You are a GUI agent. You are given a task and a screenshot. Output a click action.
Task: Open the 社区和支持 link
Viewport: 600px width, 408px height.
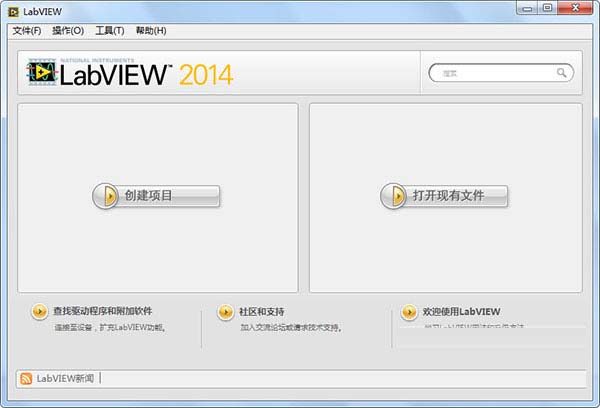click(x=262, y=312)
